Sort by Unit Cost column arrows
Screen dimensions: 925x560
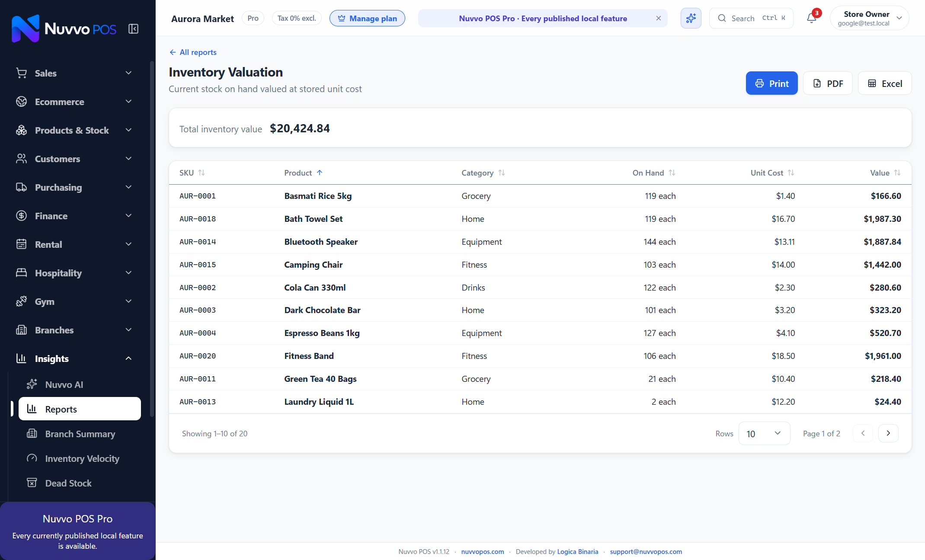pos(791,173)
